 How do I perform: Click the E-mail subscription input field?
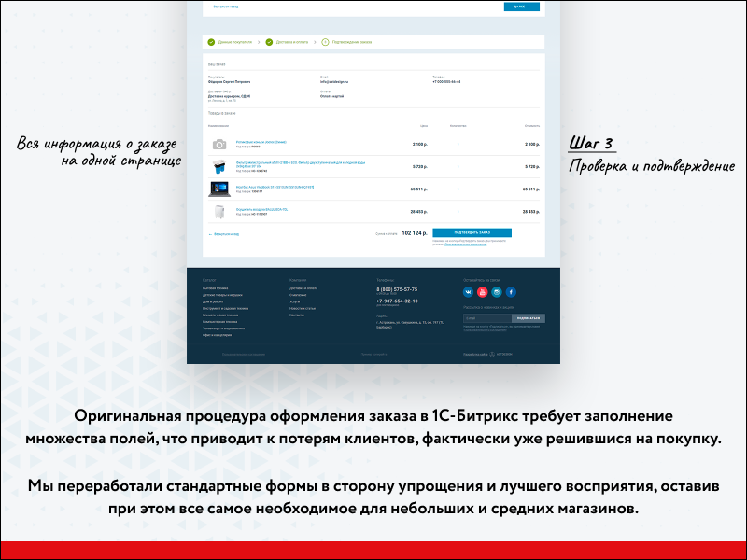pos(487,318)
